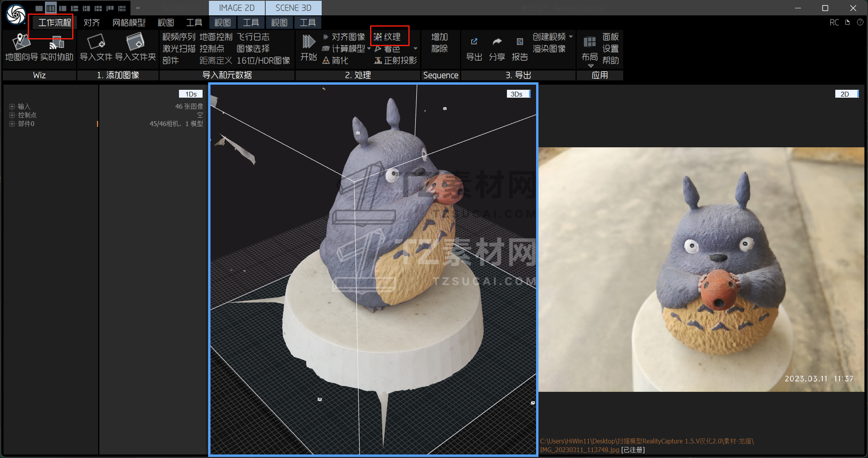The image size is (868, 458).
Task: Click the RC icon in top-right corner
Action: [834, 22]
